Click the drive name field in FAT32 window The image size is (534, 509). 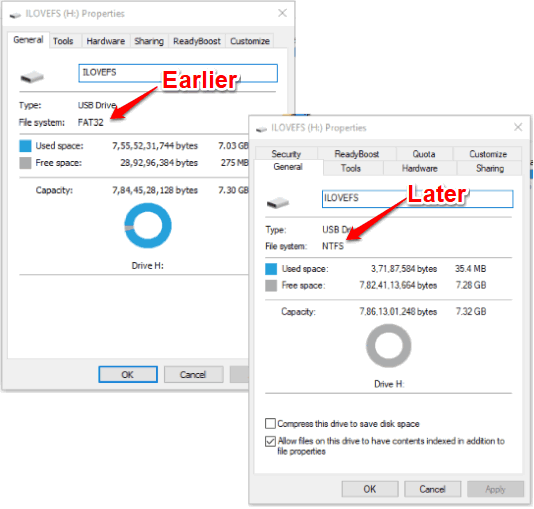[178, 73]
